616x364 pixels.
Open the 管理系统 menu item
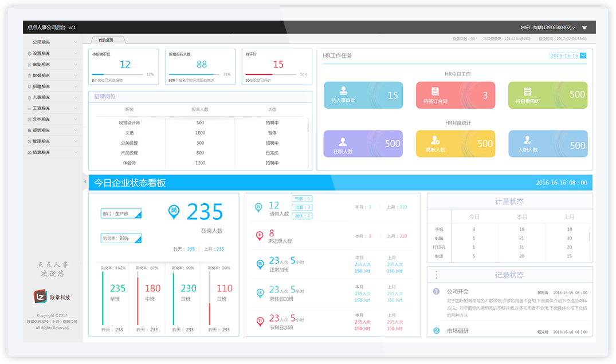click(x=53, y=141)
